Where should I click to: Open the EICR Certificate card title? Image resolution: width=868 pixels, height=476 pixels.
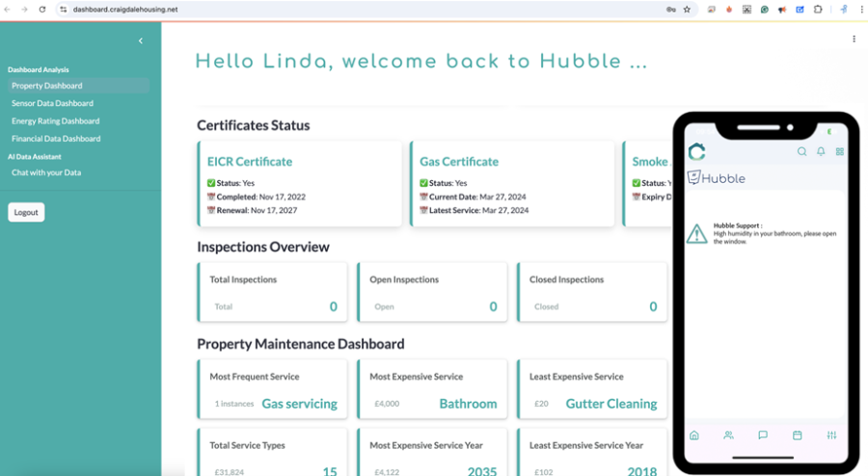tap(250, 162)
